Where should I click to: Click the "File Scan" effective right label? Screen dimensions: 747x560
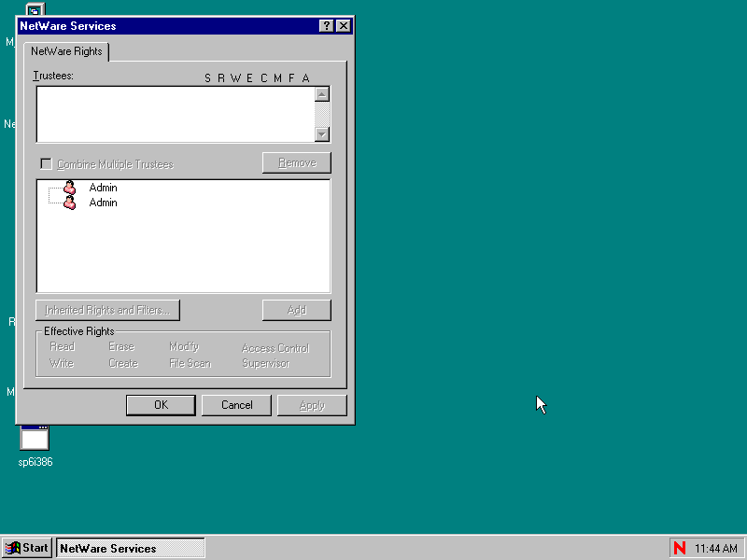(190, 363)
